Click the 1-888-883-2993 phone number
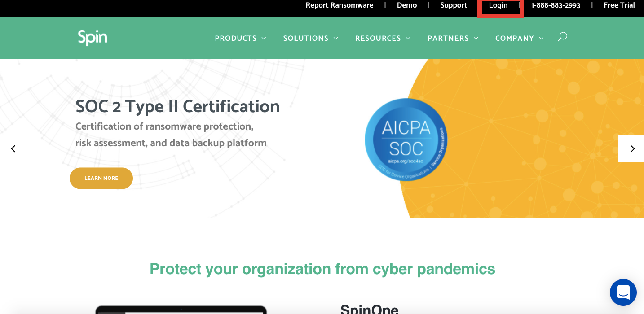644x314 pixels. (x=556, y=5)
